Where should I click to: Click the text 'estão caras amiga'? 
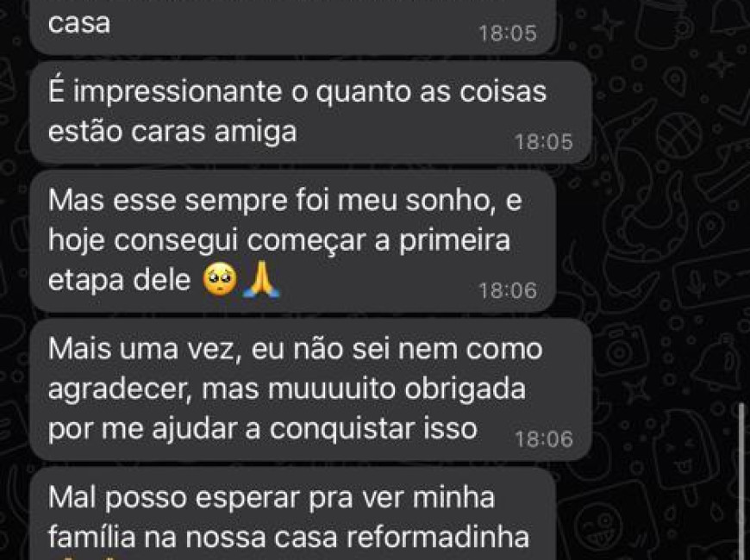[172, 132]
